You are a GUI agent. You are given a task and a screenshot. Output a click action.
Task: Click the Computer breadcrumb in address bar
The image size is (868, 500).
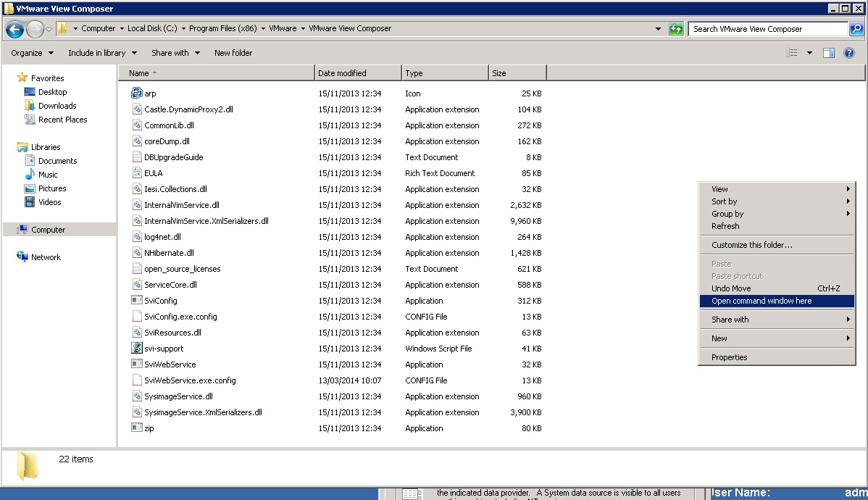99,29
